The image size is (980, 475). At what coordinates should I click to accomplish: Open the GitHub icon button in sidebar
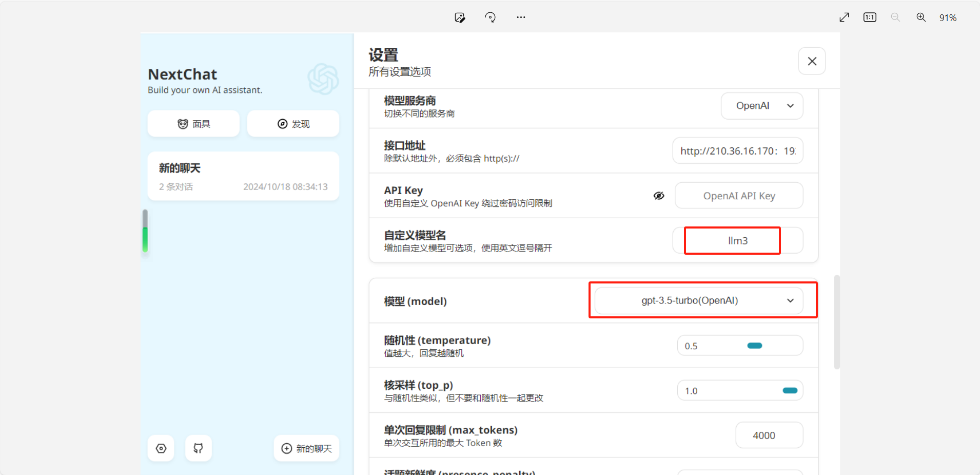click(198, 448)
